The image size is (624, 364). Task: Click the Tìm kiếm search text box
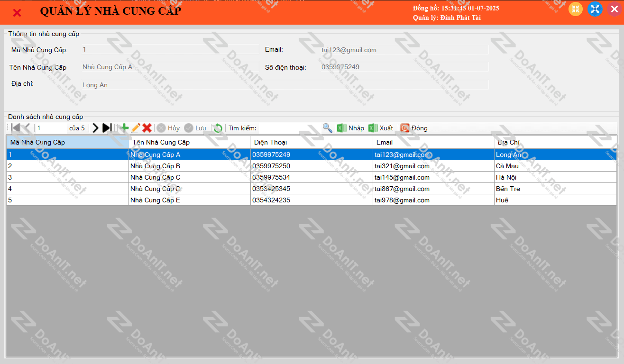290,128
